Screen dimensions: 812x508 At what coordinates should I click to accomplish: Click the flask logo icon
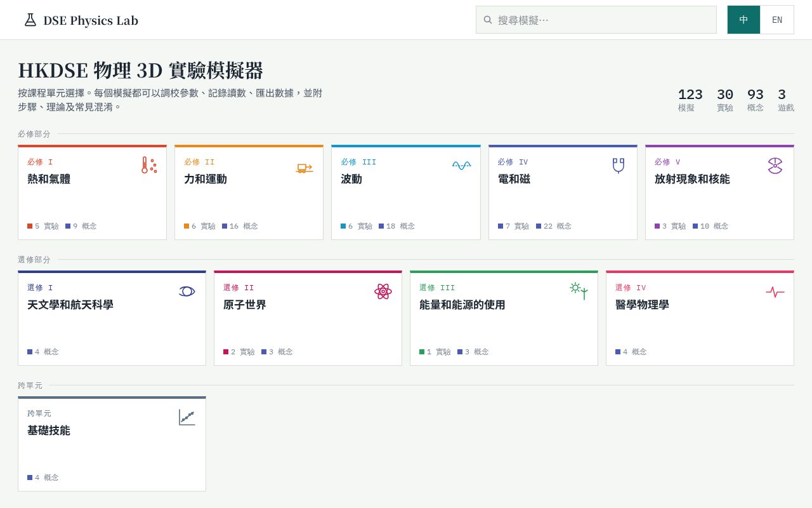(30, 20)
